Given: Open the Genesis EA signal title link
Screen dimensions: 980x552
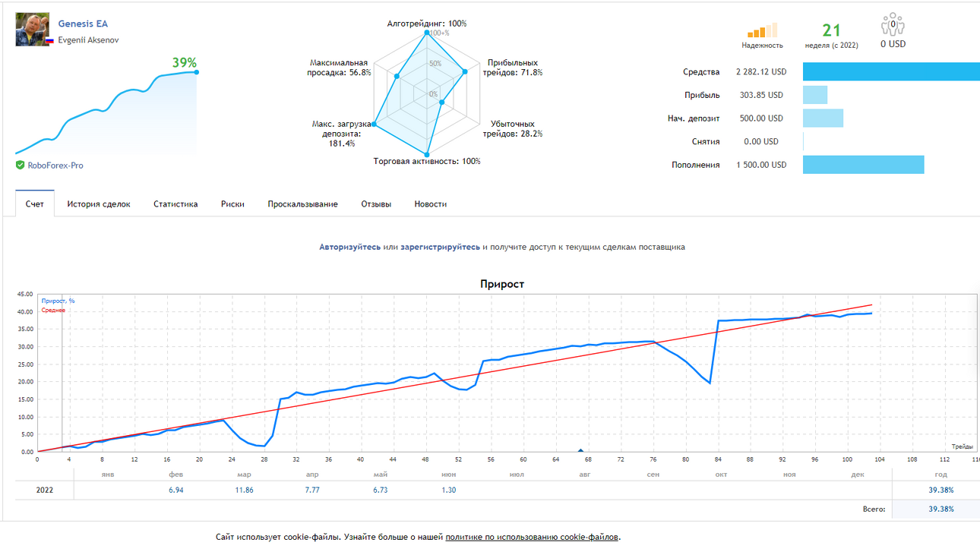Looking at the screenshot, I should pyautogui.click(x=83, y=24).
